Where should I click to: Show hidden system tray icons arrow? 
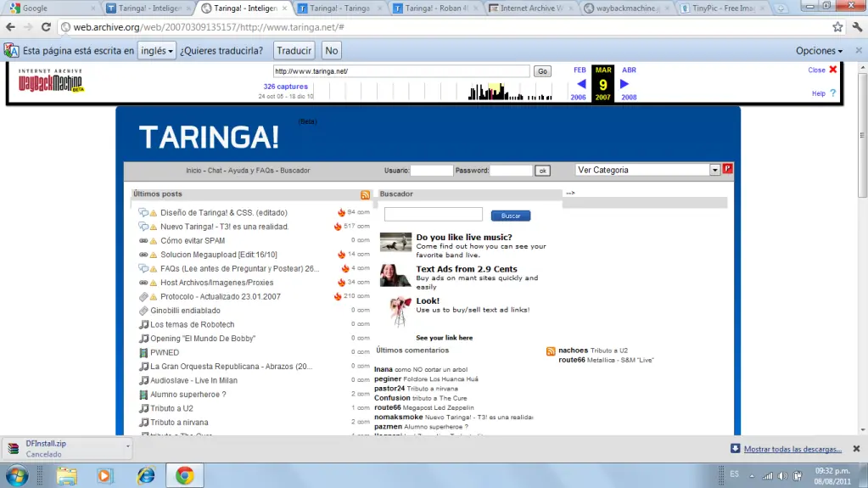pyautogui.click(x=751, y=476)
